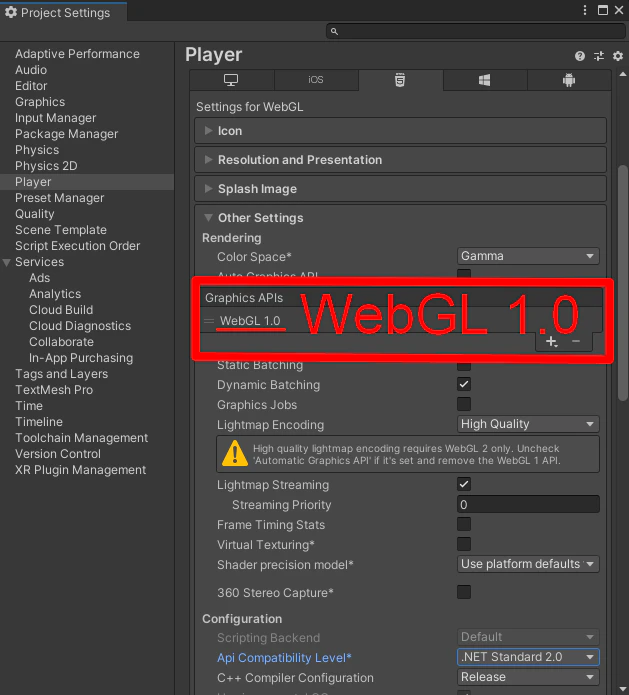Click the scroll down arrow of the Player panel
This screenshot has width=629, height=695.
pyautogui.click(x=623, y=688)
